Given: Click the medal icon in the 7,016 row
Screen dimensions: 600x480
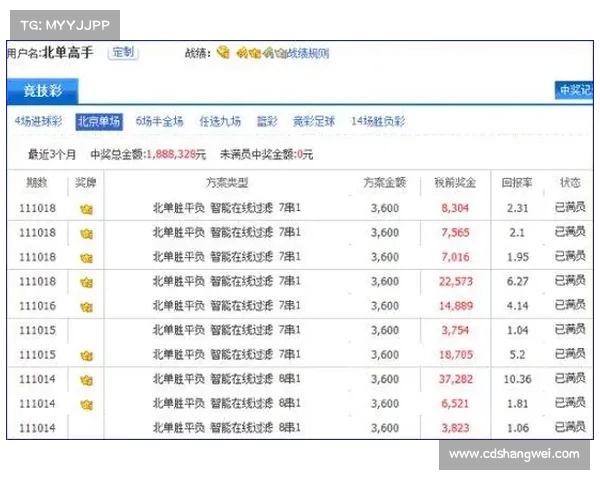Looking at the screenshot, I should [86, 258].
